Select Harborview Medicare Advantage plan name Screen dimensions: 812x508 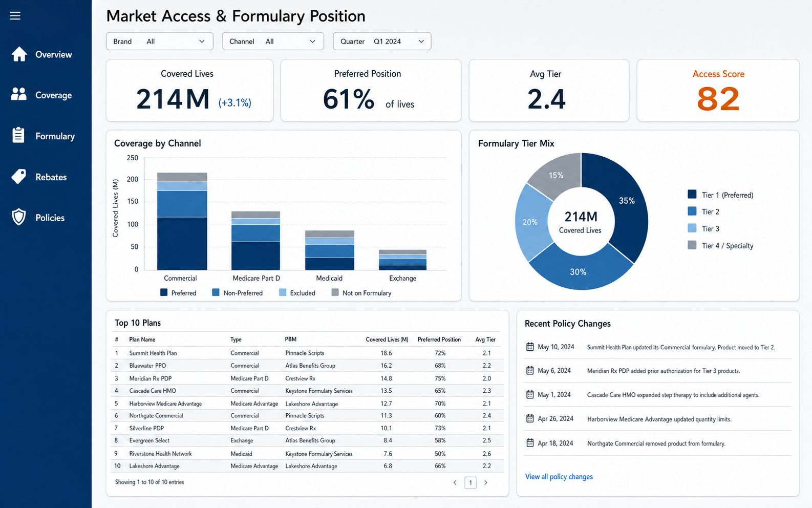click(x=165, y=404)
